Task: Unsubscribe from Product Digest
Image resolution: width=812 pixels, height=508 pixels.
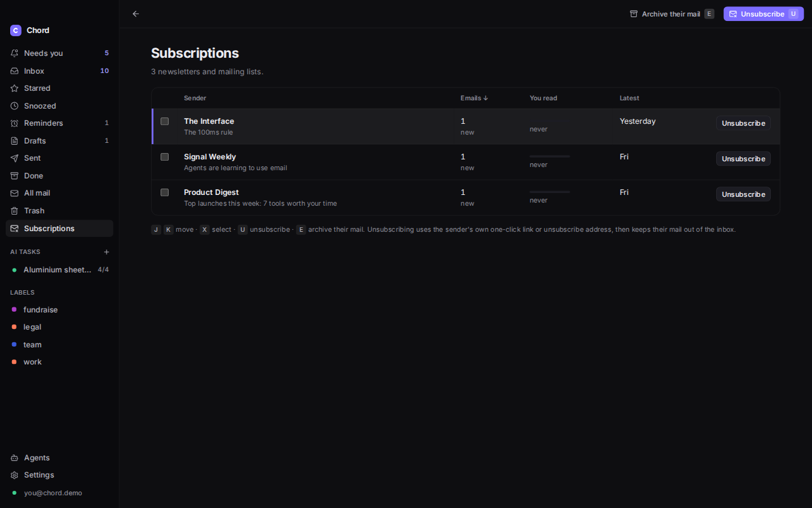Action: click(x=743, y=194)
